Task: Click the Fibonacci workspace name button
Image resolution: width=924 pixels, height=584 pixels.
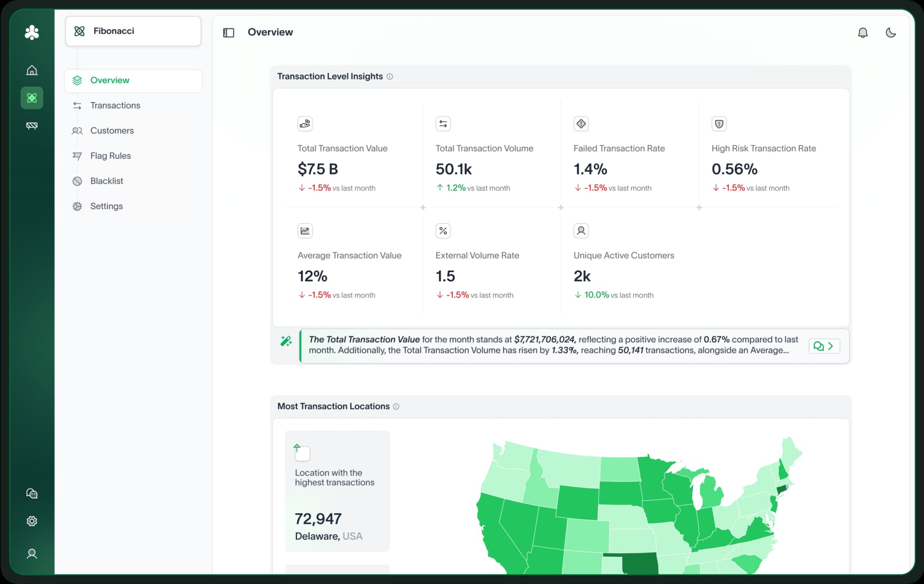Action: click(x=133, y=31)
